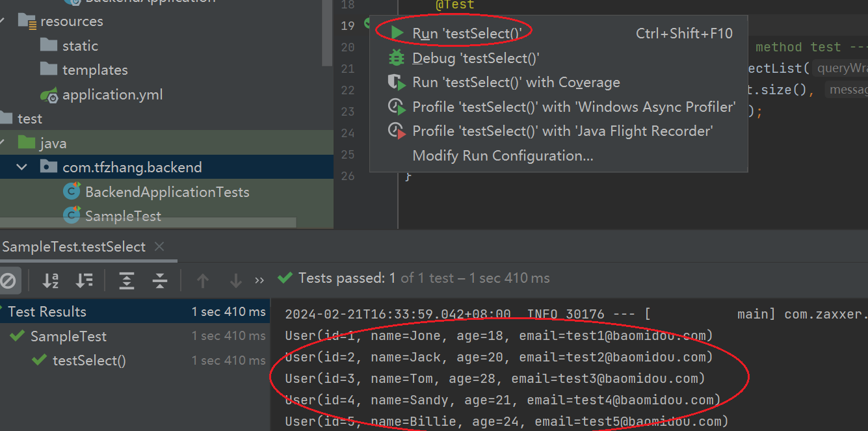868x431 pixels.
Task: Select Run 'testSelect()' with Coverage
Action: pos(559,83)
